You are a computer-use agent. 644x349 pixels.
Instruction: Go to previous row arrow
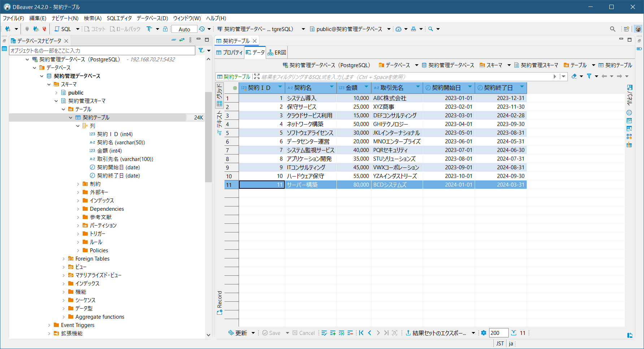(370, 333)
